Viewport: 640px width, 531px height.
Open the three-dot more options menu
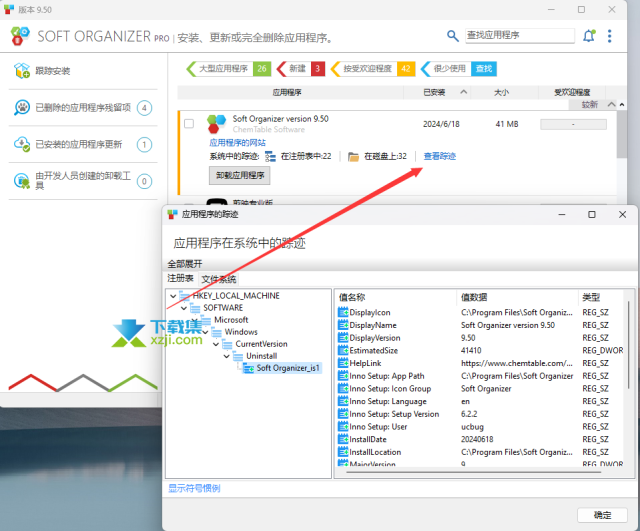tap(609, 36)
